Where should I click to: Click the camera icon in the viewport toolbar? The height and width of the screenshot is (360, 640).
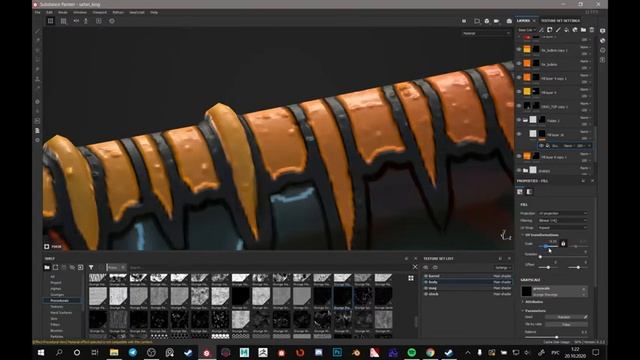pos(509,21)
